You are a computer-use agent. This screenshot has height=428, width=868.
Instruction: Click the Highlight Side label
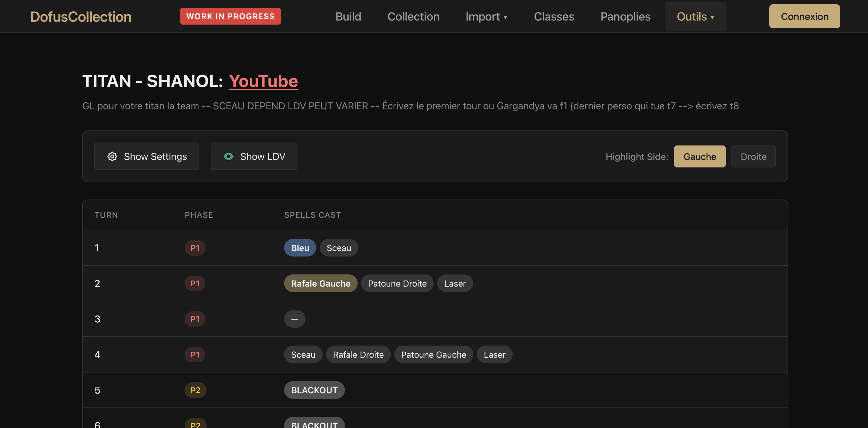tap(637, 156)
